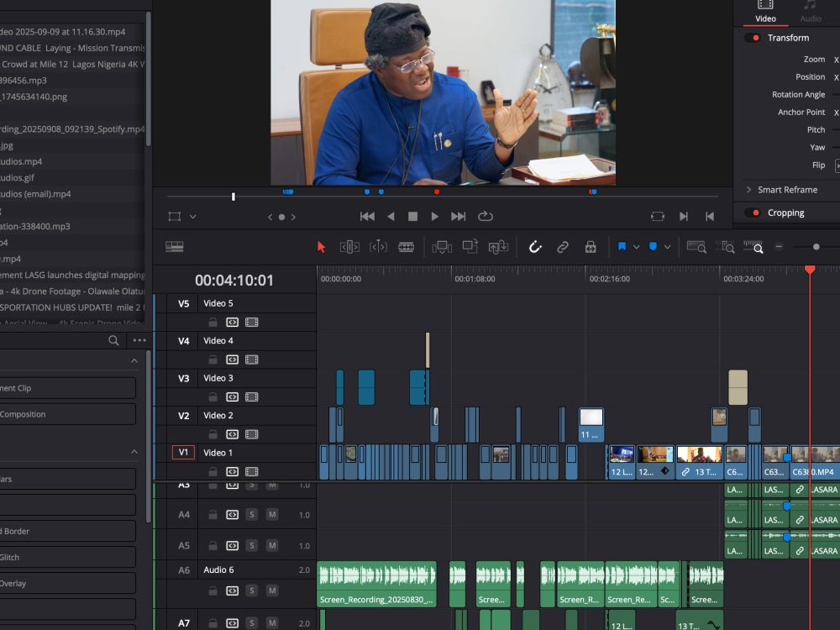The height and width of the screenshot is (630, 840).
Task: Click the Insert Clip icon
Action: [x=442, y=247]
